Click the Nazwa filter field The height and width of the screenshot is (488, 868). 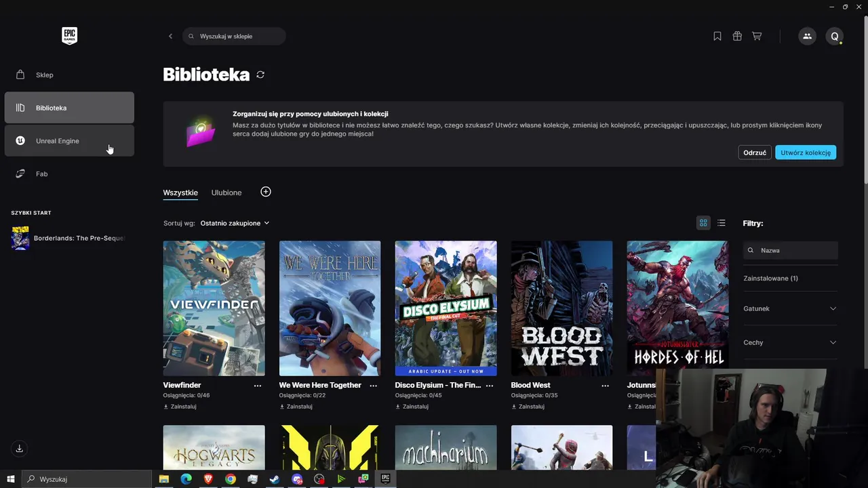(791, 250)
